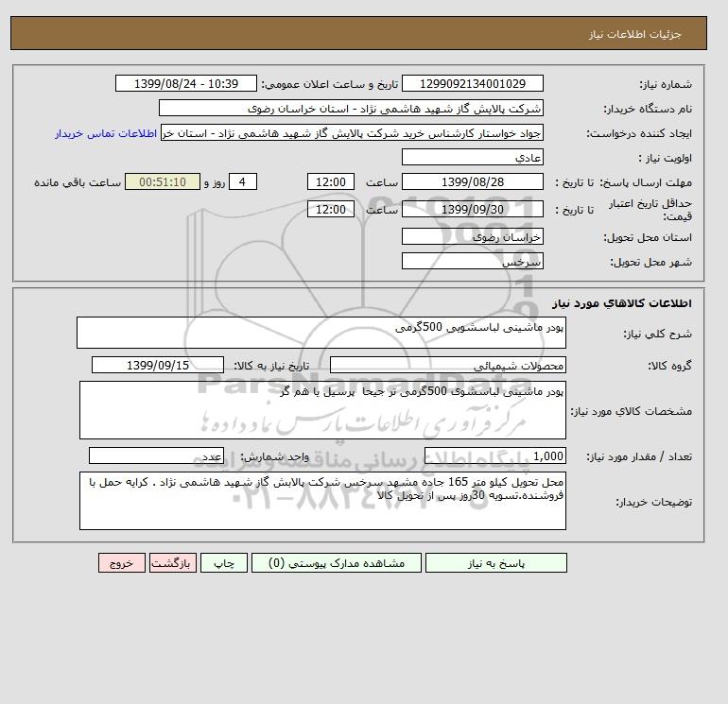Click the delivery province خراسان رضوی field
Viewport: 728px width, 704px height.
(x=472, y=236)
